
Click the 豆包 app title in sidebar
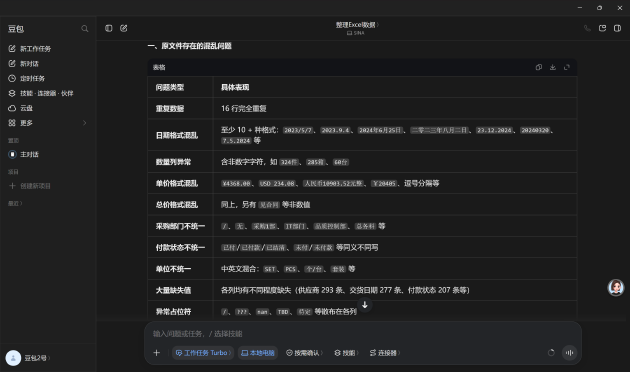coord(16,29)
